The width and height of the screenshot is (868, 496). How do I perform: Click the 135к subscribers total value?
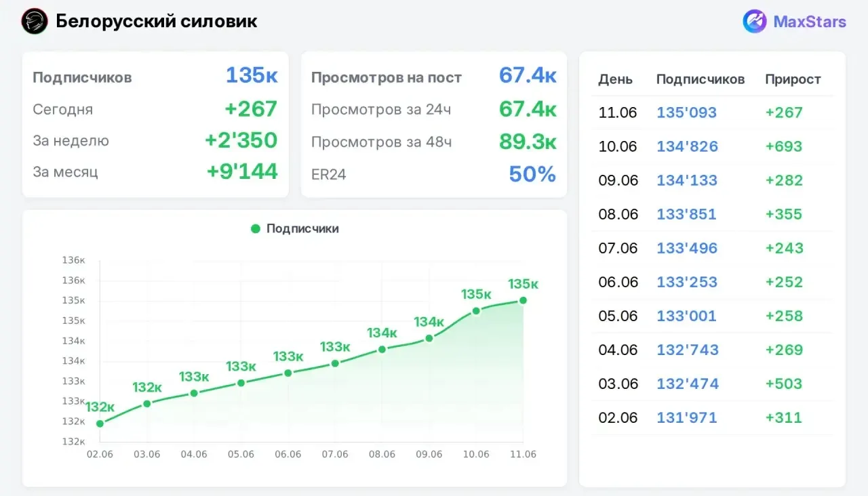coord(252,75)
